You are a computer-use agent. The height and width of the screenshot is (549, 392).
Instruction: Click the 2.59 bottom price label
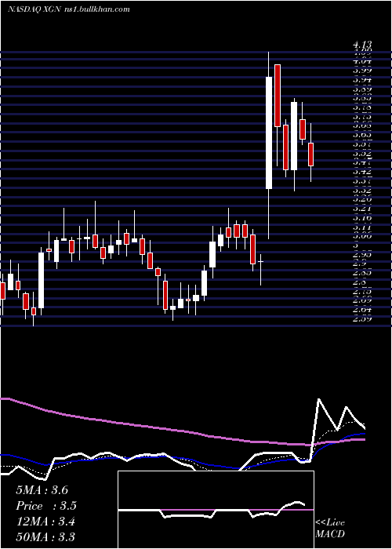[x=362, y=318]
